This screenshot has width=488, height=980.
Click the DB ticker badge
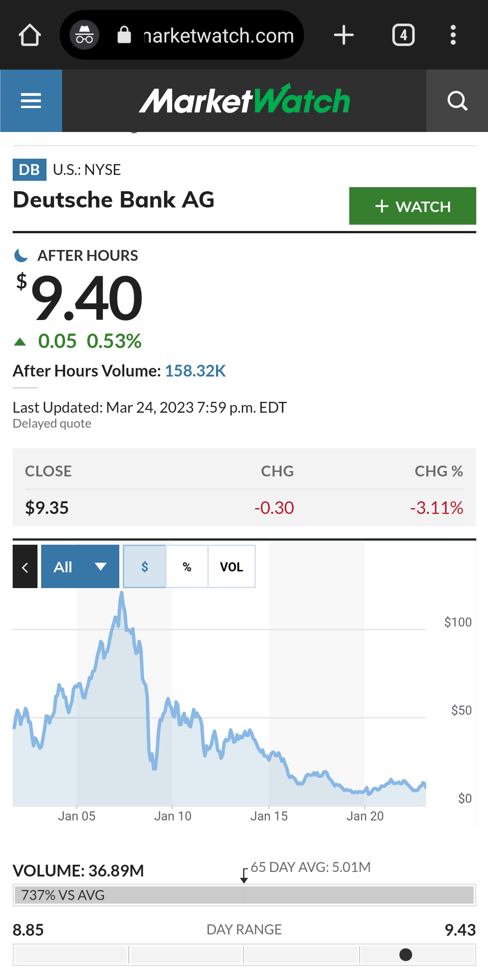coord(29,170)
